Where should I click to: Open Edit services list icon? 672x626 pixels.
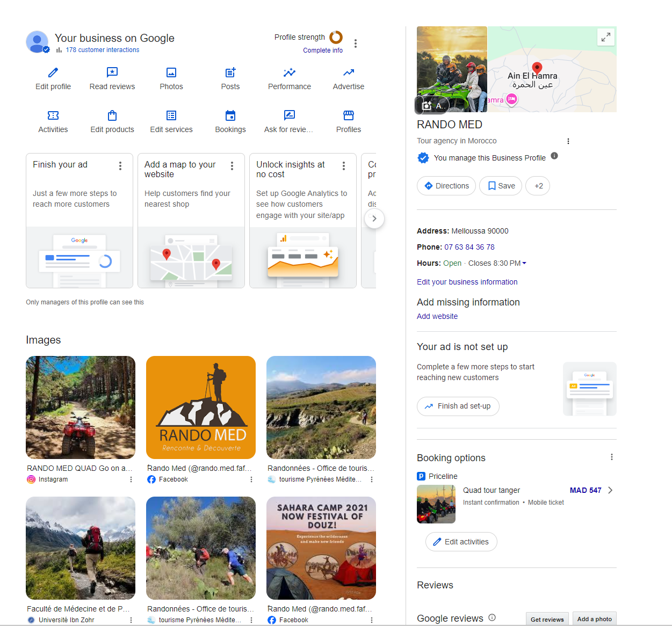pos(171,115)
